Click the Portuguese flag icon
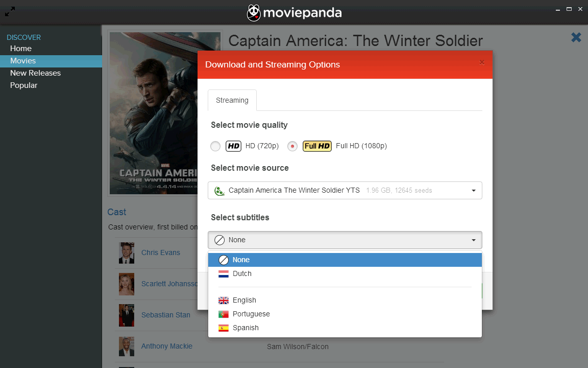The height and width of the screenshot is (368, 588). [224, 314]
